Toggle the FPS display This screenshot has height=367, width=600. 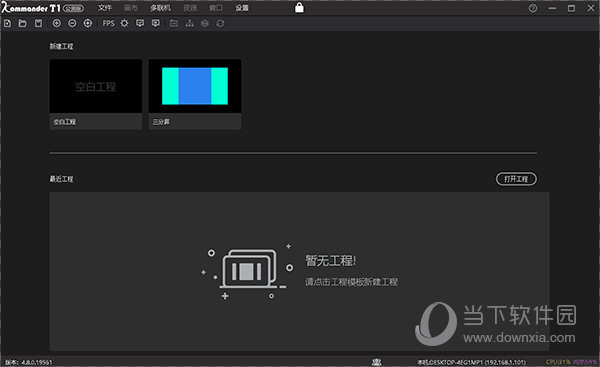pos(108,24)
